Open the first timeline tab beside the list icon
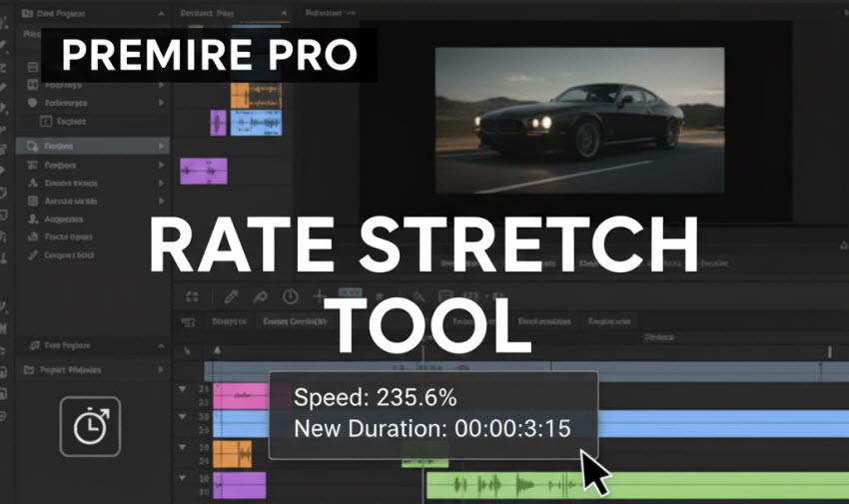This screenshot has width=849, height=504. point(229,321)
